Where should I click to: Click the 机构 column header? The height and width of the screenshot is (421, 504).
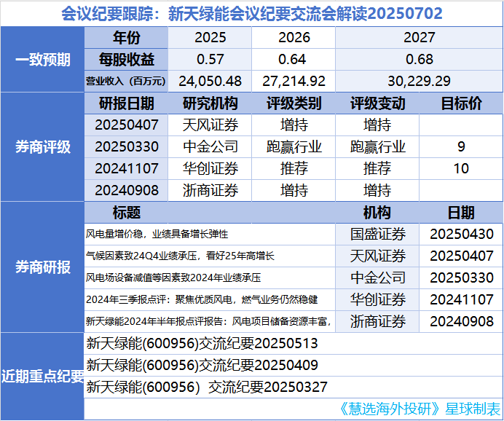point(377,213)
